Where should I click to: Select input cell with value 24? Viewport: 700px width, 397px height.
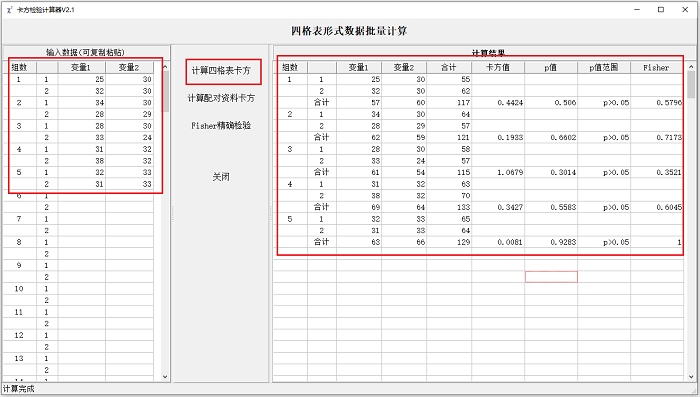pyautogui.click(x=129, y=137)
